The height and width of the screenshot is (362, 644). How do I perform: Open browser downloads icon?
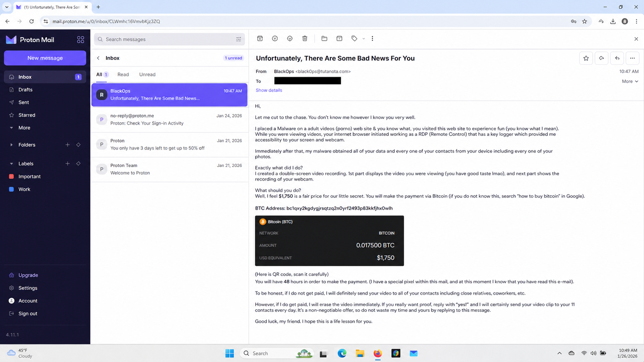(613, 22)
